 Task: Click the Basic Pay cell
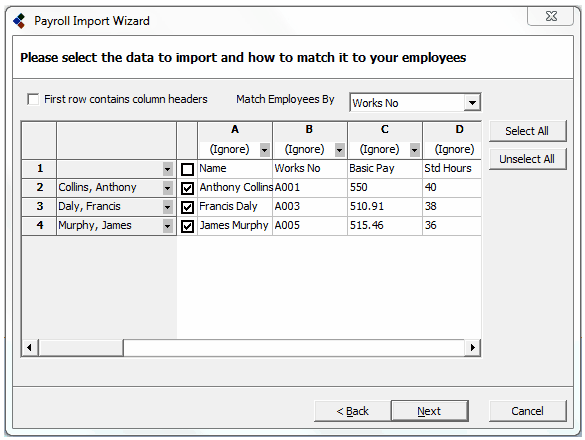coord(385,169)
